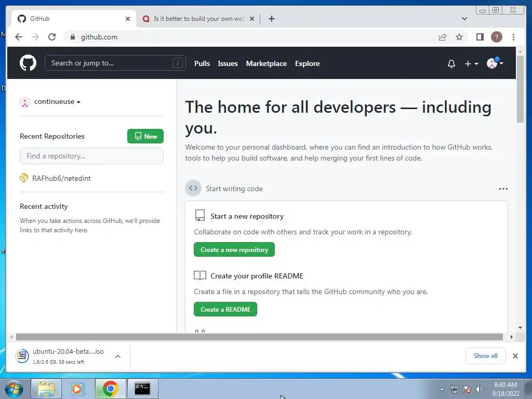Click the continueuse avatar in the sidebar

coord(25,102)
